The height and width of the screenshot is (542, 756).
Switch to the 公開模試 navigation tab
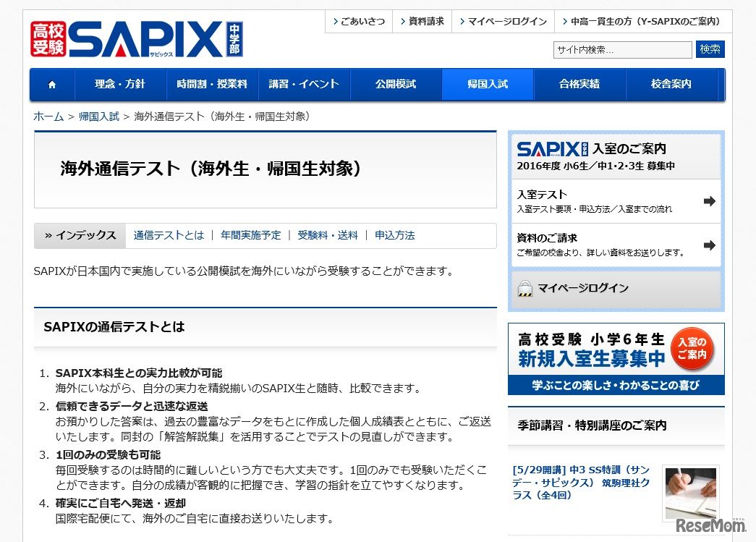coord(396,84)
